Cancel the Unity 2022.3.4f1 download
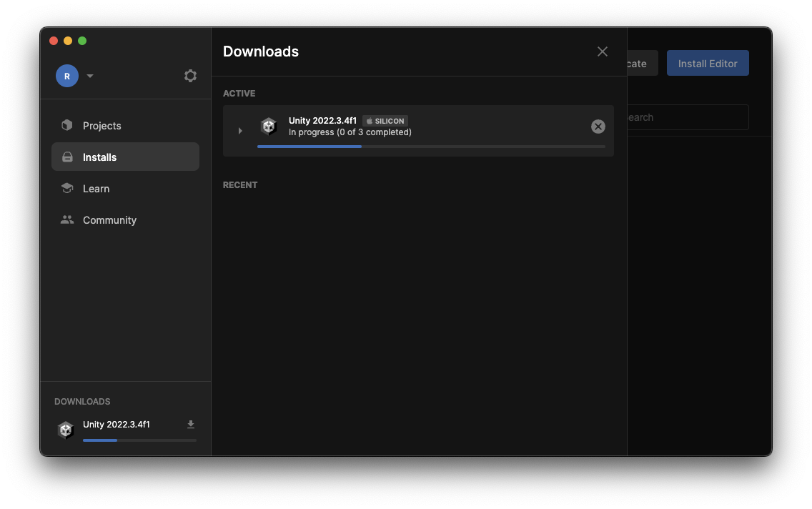This screenshot has width=812, height=509. click(598, 127)
